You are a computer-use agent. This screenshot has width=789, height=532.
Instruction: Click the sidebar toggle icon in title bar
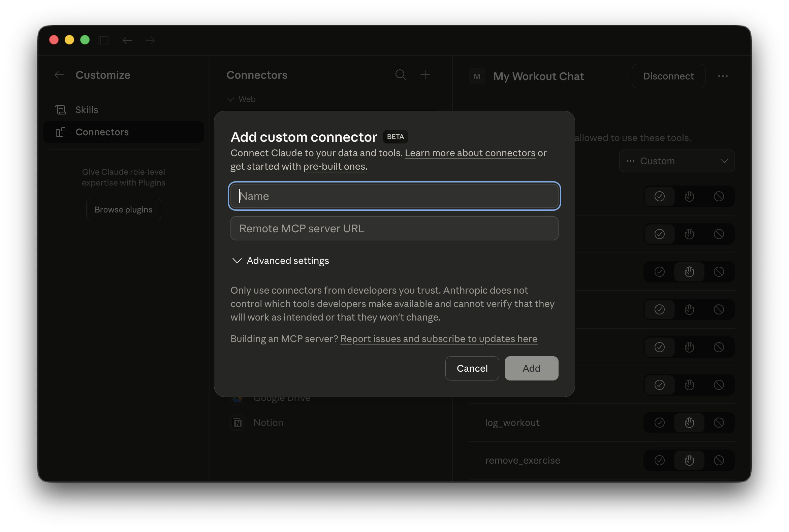(103, 40)
